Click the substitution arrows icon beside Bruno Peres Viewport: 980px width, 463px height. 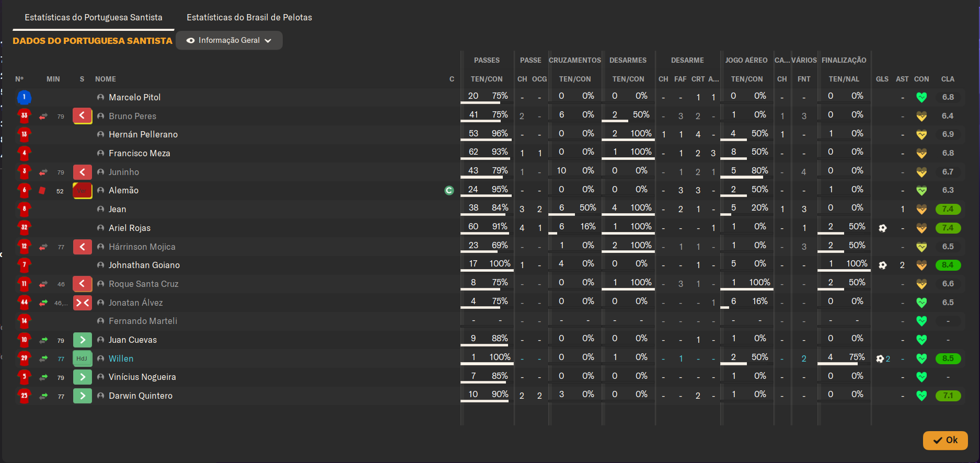coord(43,116)
